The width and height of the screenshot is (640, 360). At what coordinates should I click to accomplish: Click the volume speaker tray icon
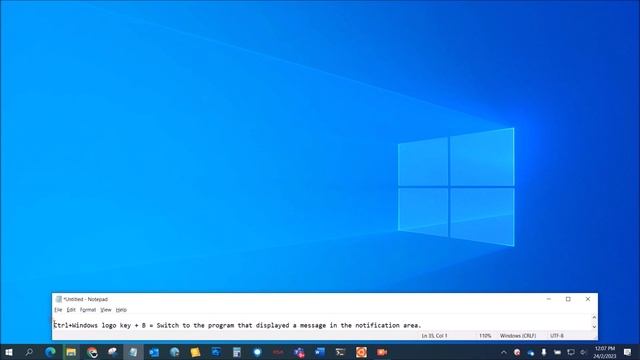[x=583, y=352]
